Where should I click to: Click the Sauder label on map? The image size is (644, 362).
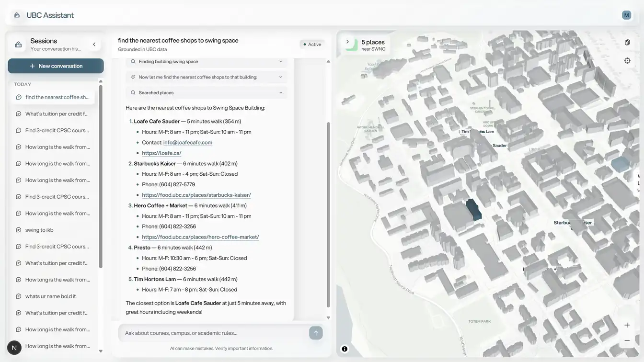click(x=499, y=146)
